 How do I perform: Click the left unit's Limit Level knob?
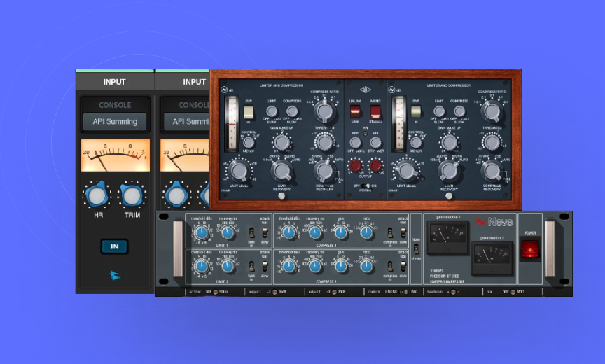pos(240,170)
